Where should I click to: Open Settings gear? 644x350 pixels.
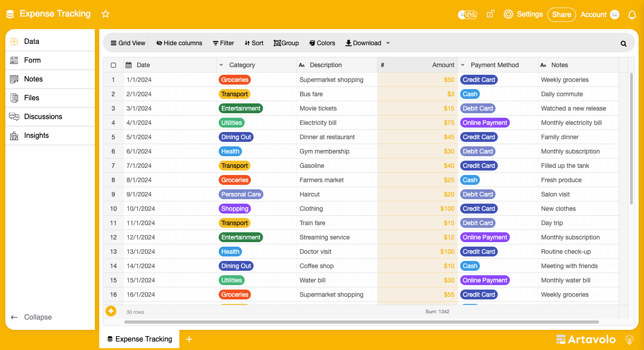tap(508, 14)
